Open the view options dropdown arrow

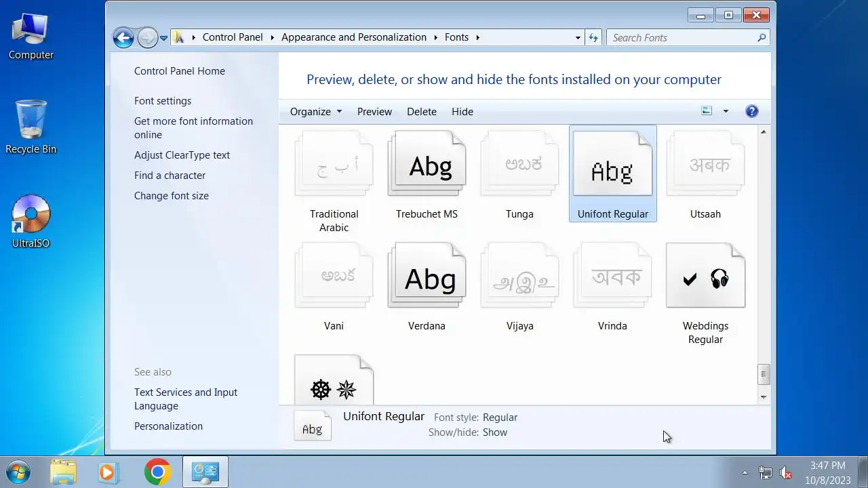726,111
